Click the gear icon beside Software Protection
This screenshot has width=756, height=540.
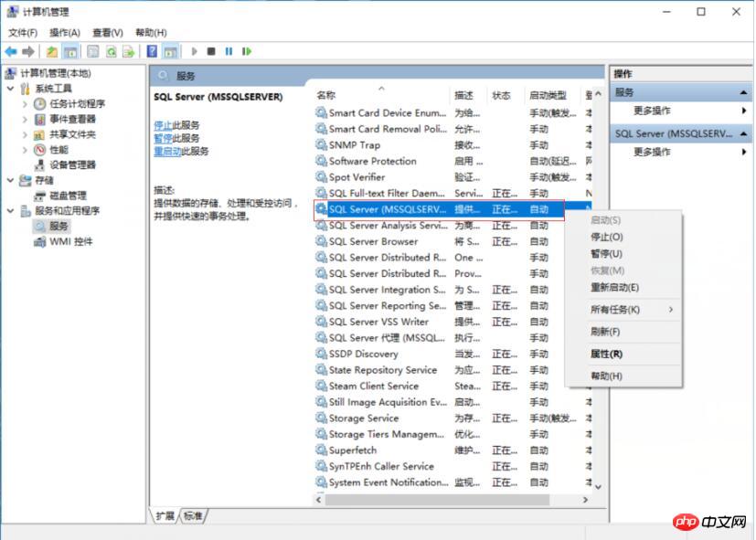pos(321,161)
